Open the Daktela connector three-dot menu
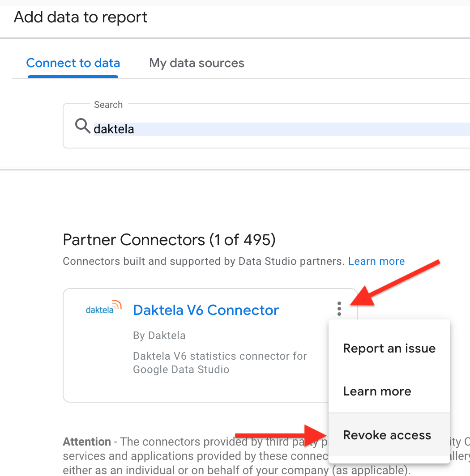 click(x=339, y=309)
